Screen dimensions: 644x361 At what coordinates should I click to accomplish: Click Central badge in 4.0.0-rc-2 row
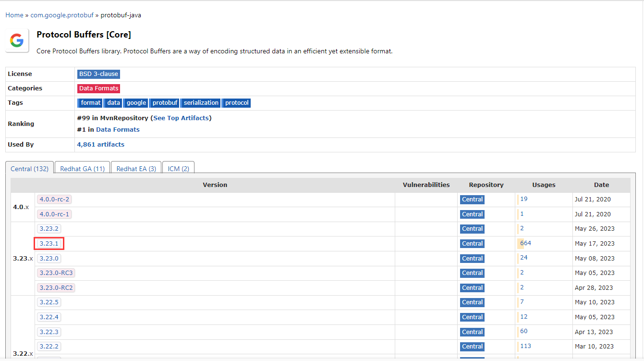472,199
